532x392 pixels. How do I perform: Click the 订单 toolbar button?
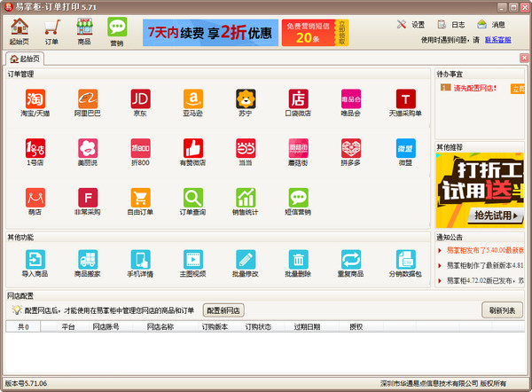click(x=51, y=32)
